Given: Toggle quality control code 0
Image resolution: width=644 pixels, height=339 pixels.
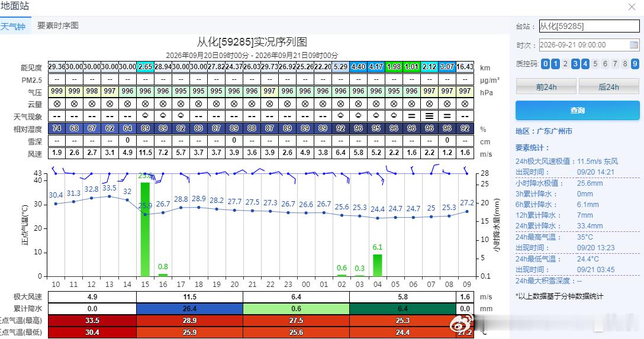Looking at the screenshot, I should (x=545, y=64).
